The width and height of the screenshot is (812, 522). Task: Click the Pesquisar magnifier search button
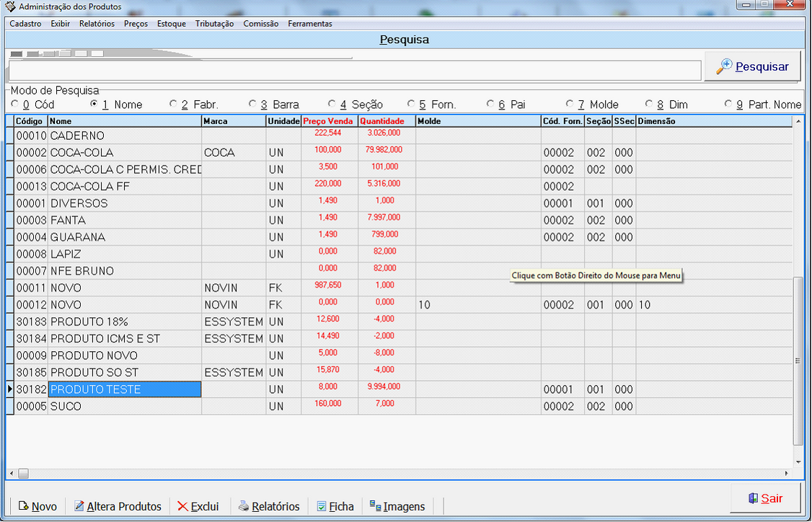point(752,67)
